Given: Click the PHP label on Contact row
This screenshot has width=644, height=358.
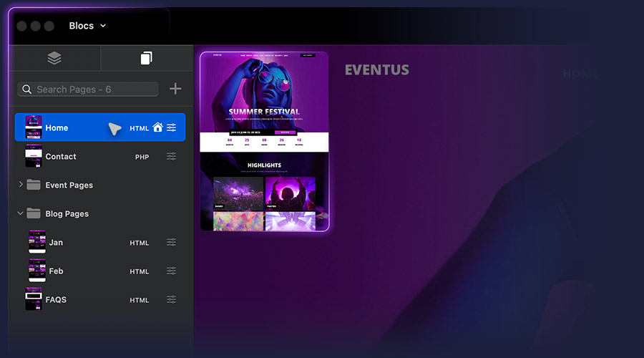Looking at the screenshot, I should pyautogui.click(x=142, y=157).
